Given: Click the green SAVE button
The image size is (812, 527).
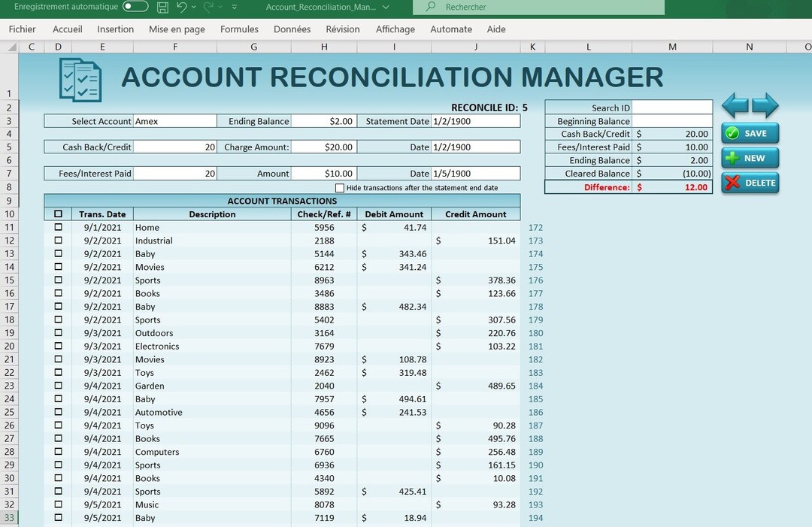Looking at the screenshot, I should [x=750, y=134].
